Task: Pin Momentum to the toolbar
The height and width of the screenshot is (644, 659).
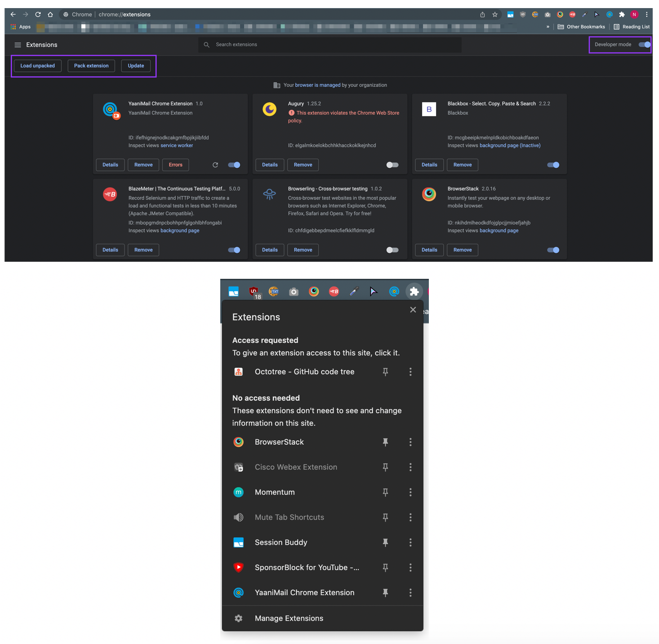Action: point(385,492)
